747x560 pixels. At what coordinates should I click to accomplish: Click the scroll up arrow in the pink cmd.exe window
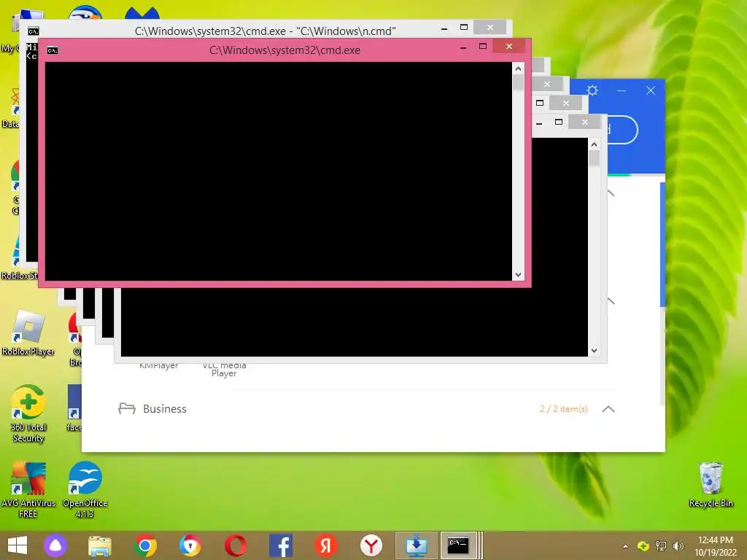click(519, 69)
